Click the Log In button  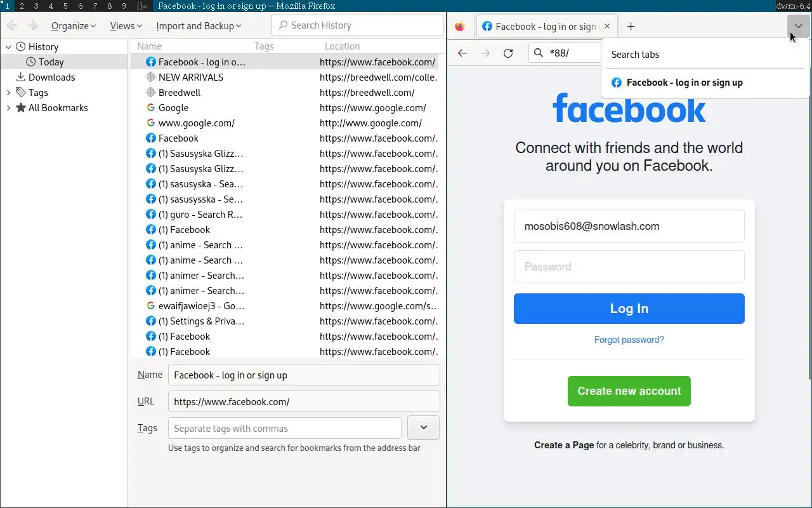pyautogui.click(x=629, y=309)
